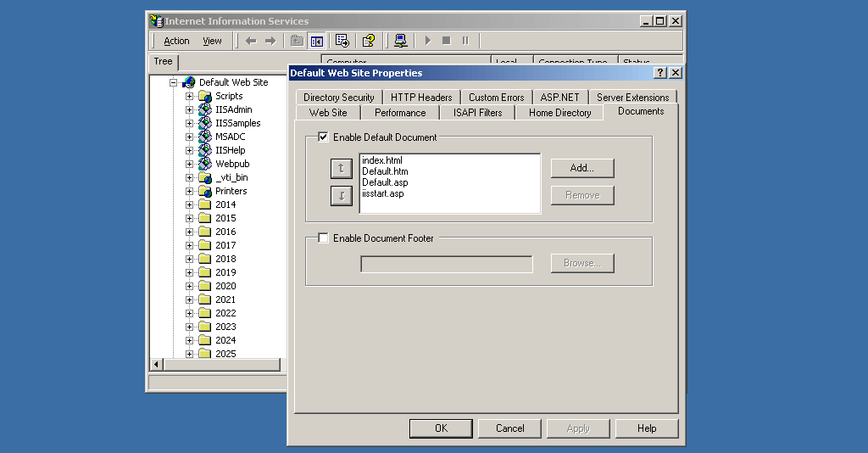The image size is (868, 453).
Task: Click the Export List toolbar icon
Action: [x=342, y=41]
